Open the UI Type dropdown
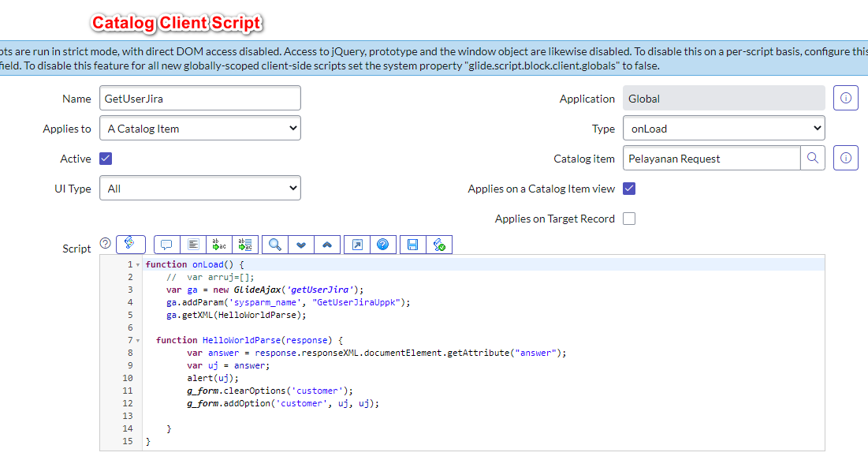 tap(200, 188)
